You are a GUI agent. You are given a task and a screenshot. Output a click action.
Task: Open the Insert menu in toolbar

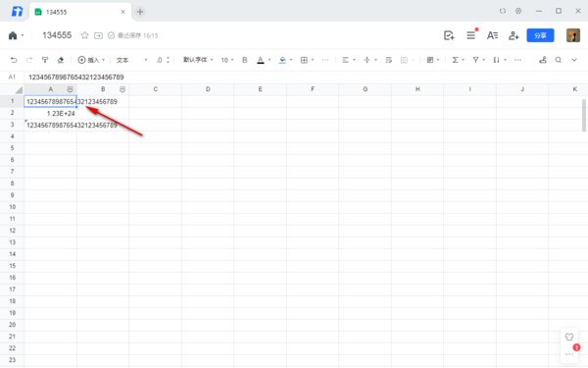coord(91,60)
